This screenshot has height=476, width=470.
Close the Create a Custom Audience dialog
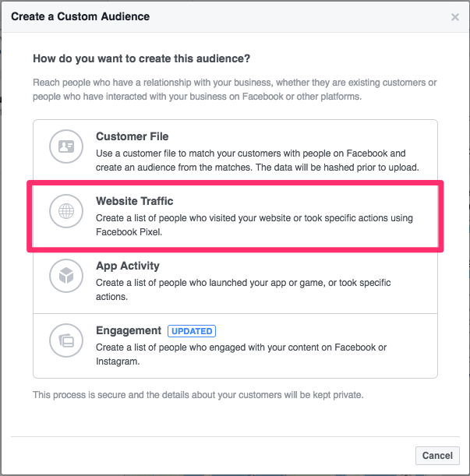coord(455,16)
